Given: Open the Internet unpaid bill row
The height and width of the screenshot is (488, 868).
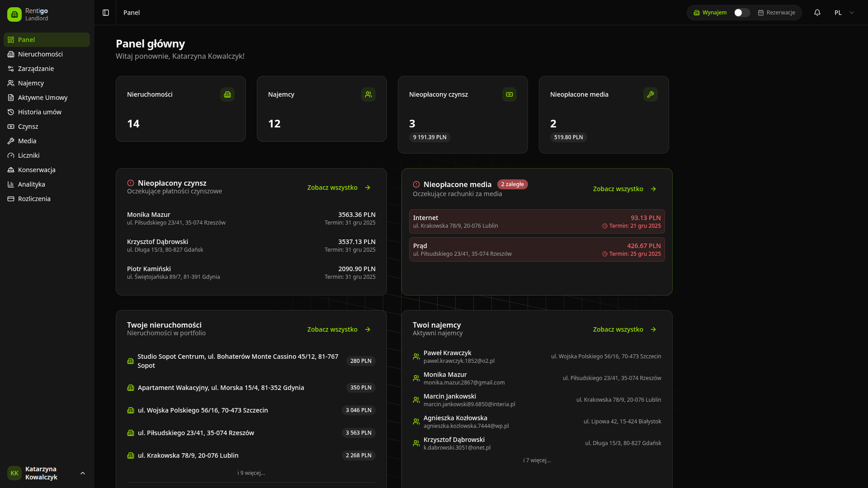Looking at the screenshot, I should point(537,221).
